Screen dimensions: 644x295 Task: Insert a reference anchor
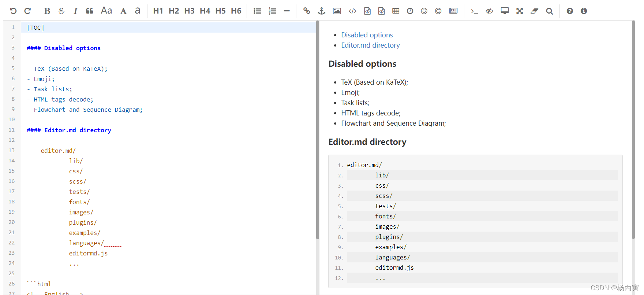tap(321, 11)
